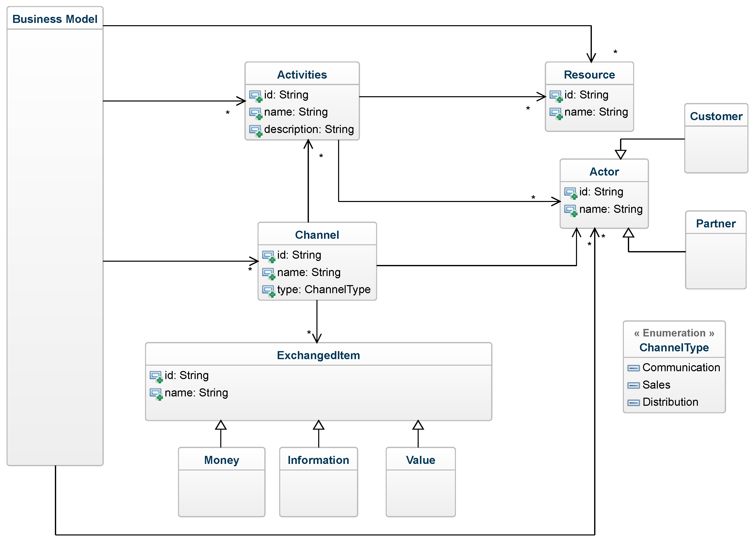Click the Information subclass box title
Viewport: 756px width, 542px height.
click(x=318, y=460)
